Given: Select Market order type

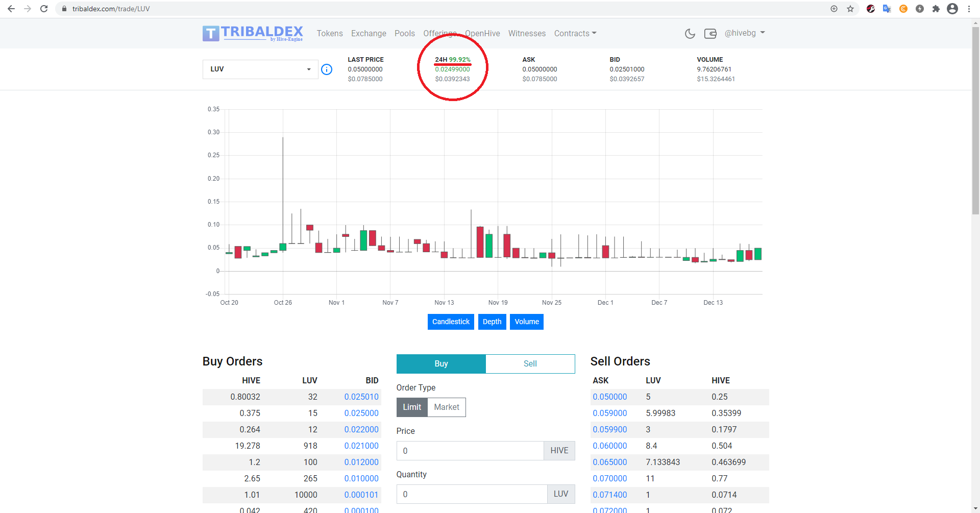Looking at the screenshot, I should (447, 407).
